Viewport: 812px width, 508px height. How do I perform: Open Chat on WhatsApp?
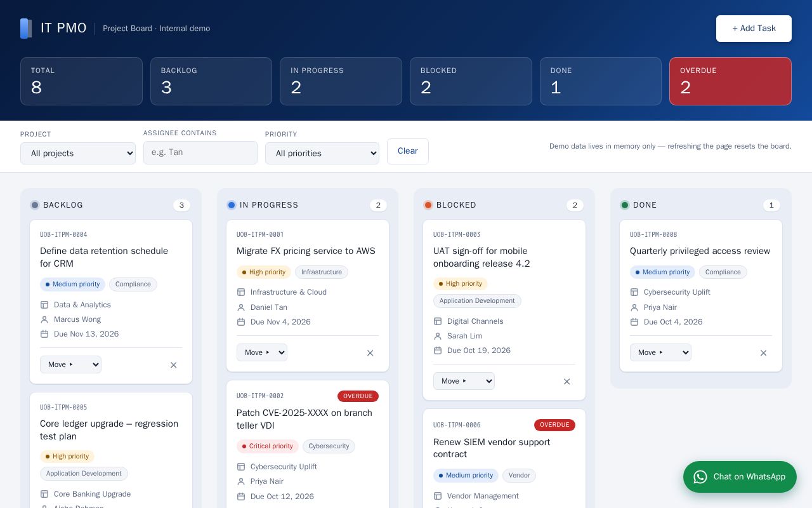click(x=740, y=477)
